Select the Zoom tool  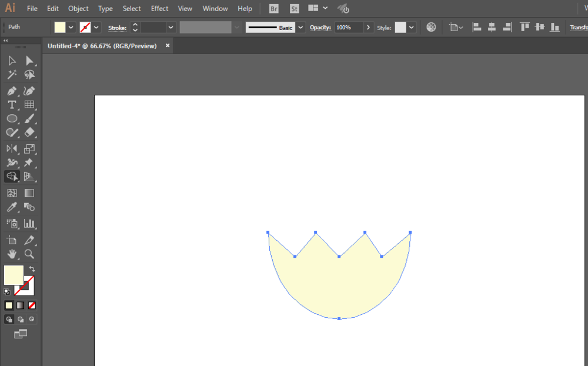tap(29, 254)
